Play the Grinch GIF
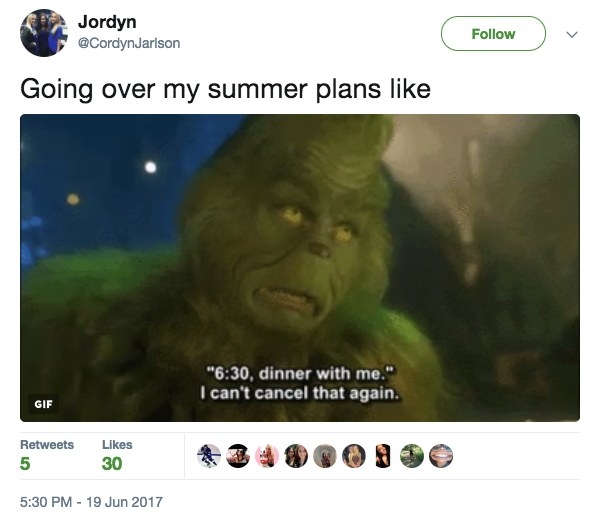This screenshot has width=599, height=521. coord(300,268)
